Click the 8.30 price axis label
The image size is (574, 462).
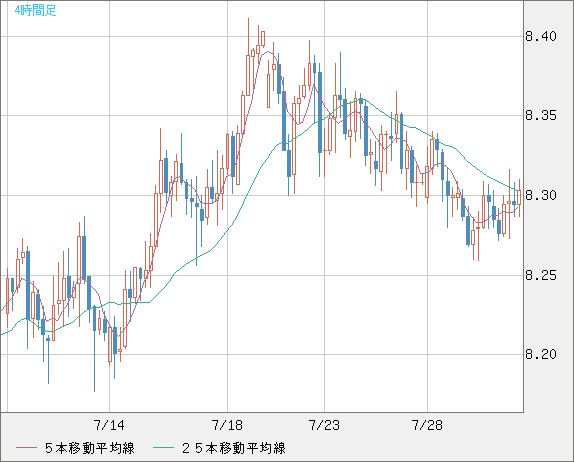541,195
